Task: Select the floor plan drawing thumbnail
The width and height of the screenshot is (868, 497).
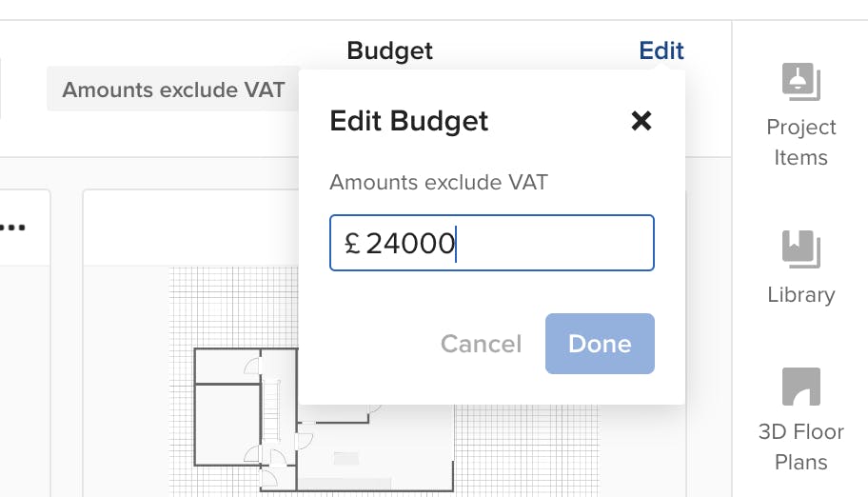Action: [324, 420]
